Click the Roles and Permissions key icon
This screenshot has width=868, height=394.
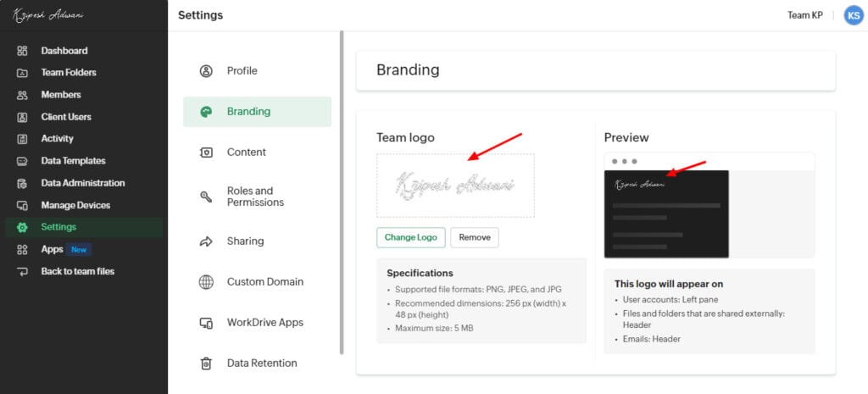tap(206, 197)
